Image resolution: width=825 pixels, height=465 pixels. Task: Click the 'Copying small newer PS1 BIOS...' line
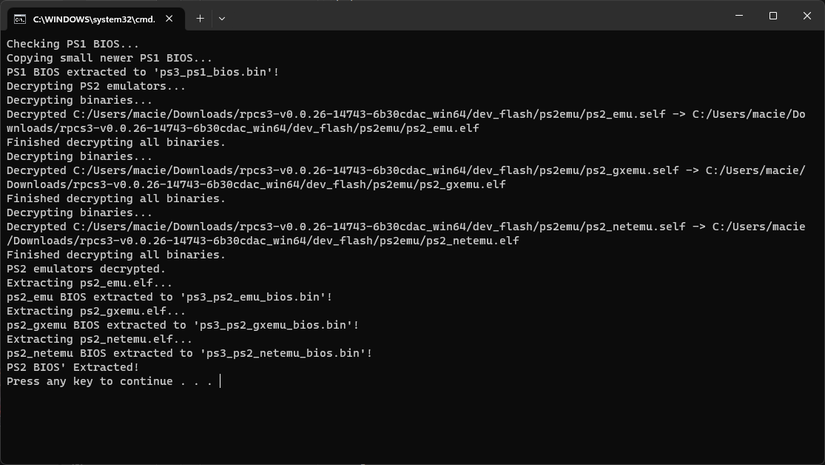pyautogui.click(x=109, y=58)
